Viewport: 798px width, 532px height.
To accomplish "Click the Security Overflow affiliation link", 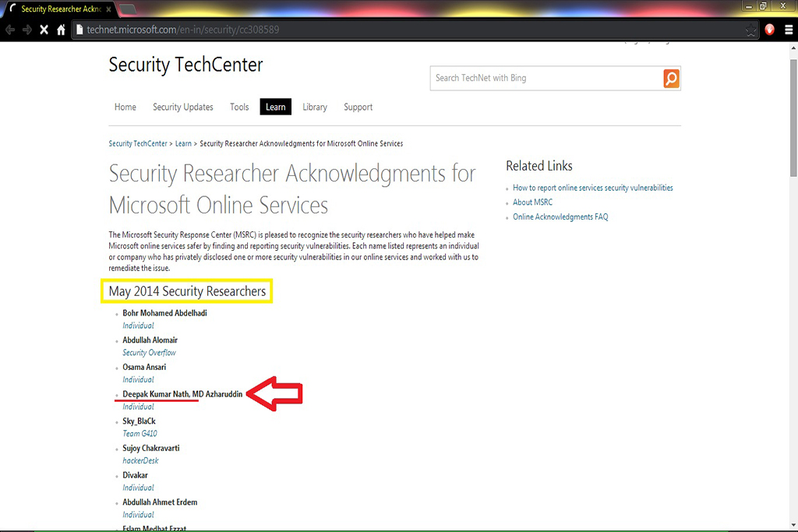I will (149, 353).
